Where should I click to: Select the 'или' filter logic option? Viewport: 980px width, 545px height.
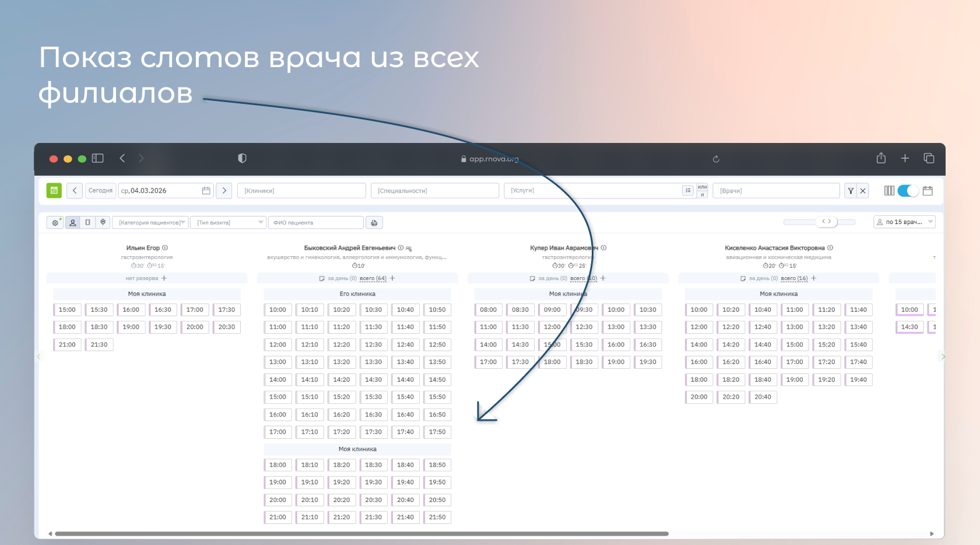(x=702, y=187)
